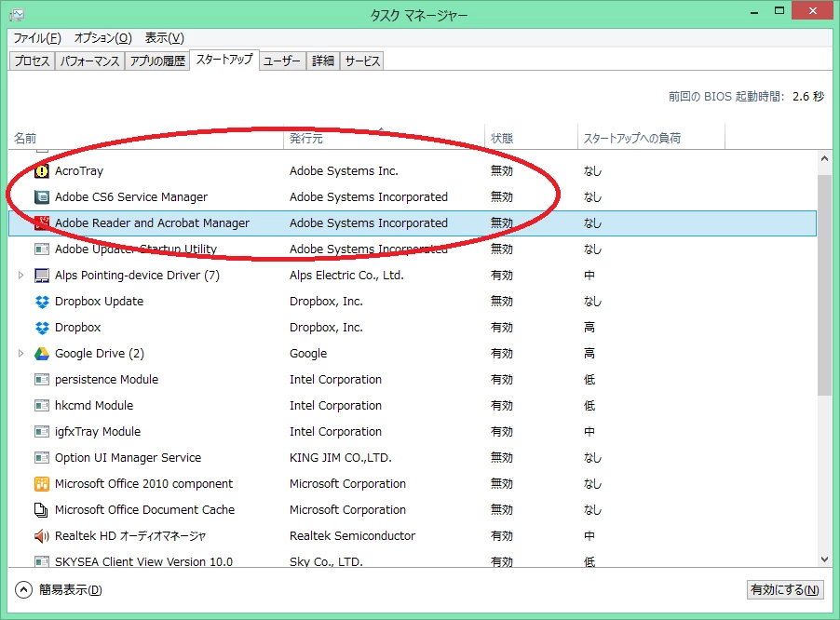Click the Dropbox app icon
The image size is (840, 620).
[x=42, y=327]
